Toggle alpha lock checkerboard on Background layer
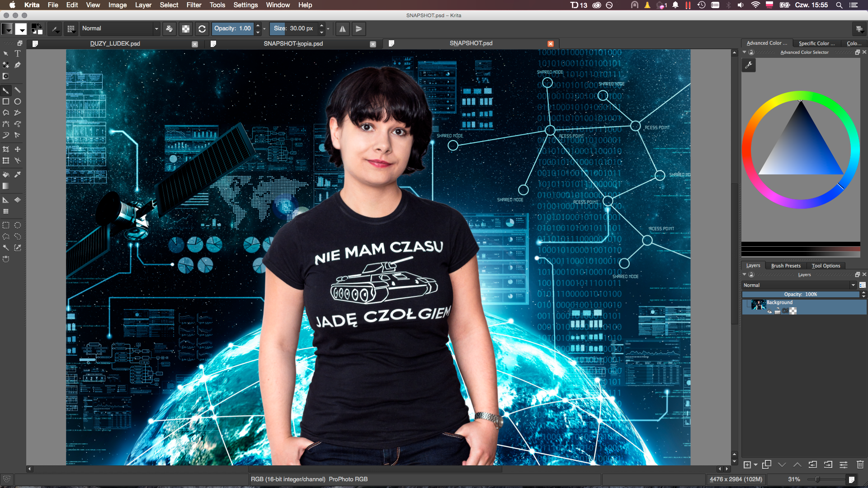This screenshot has width=868, height=488. (793, 311)
